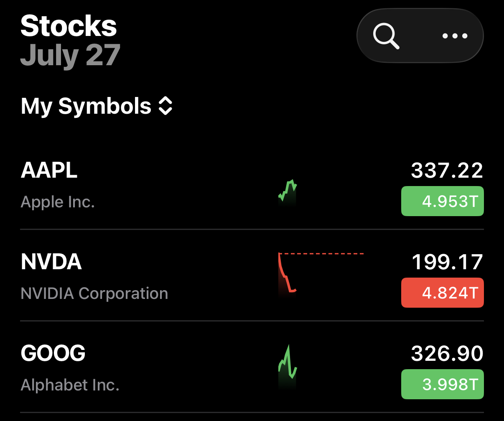Click the My Symbols heading

click(x=86, y=106)
